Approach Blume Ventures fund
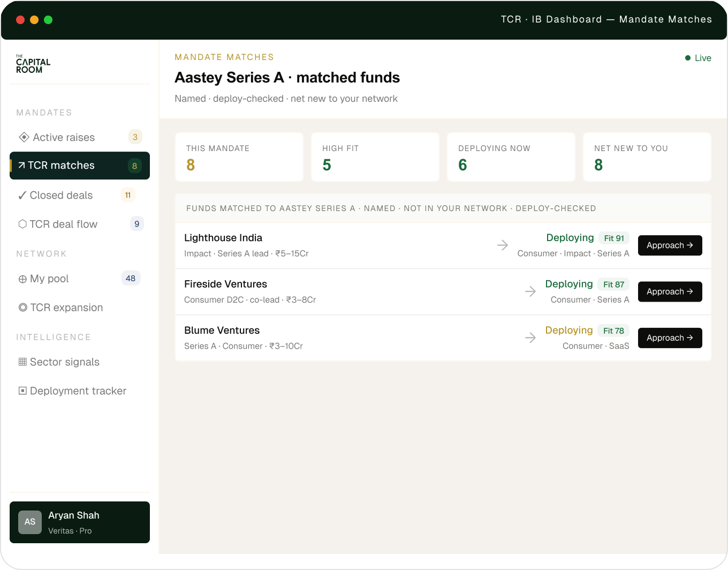This screenshot has width=728, height=570. coord(670,337)
